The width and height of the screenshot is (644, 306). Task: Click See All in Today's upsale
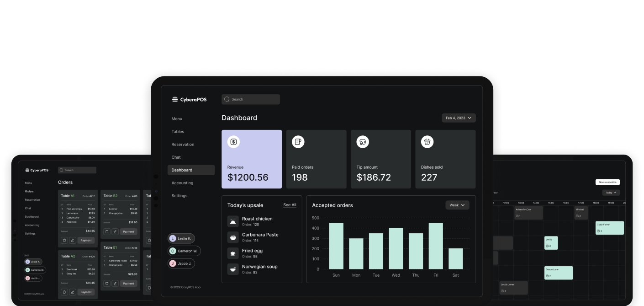pyautogui.click(x=290, y=205)
